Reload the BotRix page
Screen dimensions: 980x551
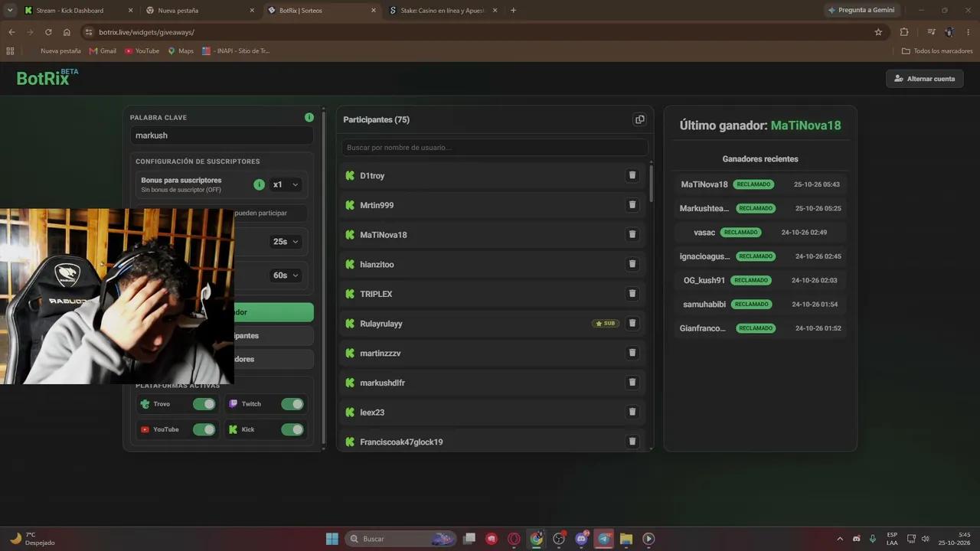tap(48, 32)
